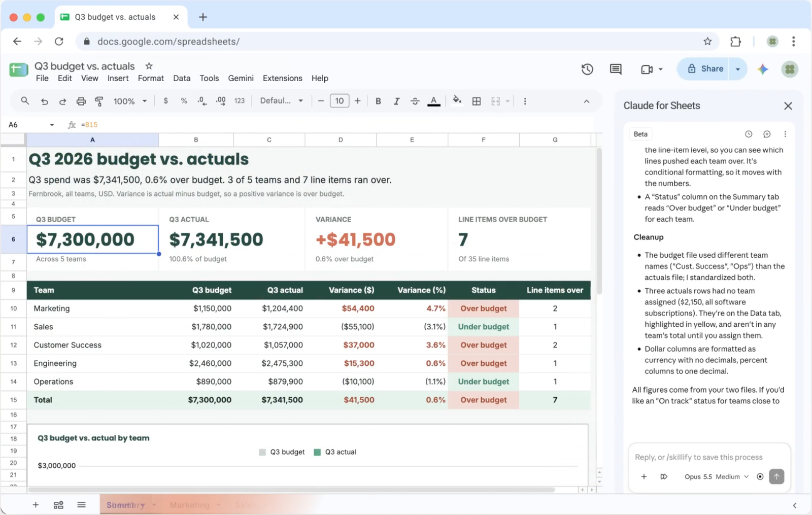Redo the last action
The image size is (812, 515).
point(62,101)
